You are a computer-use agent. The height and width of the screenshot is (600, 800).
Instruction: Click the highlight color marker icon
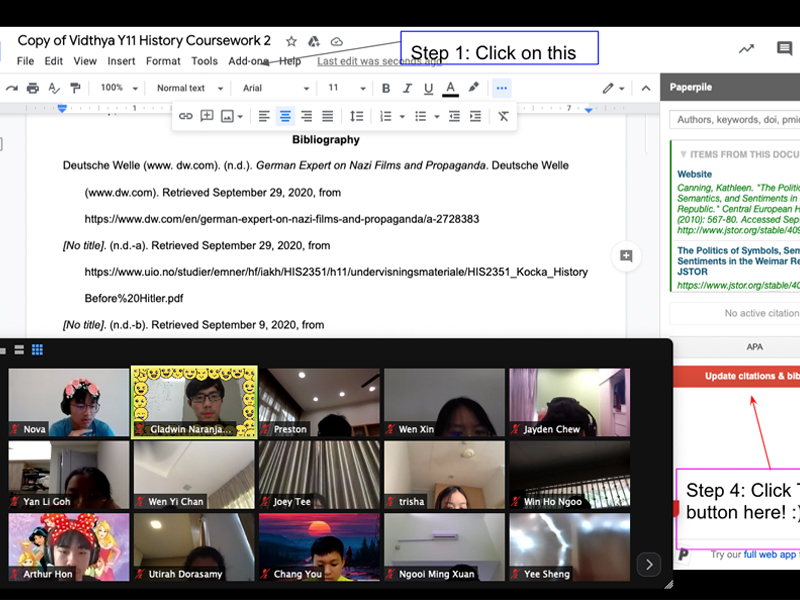click(x=473, y=88)
